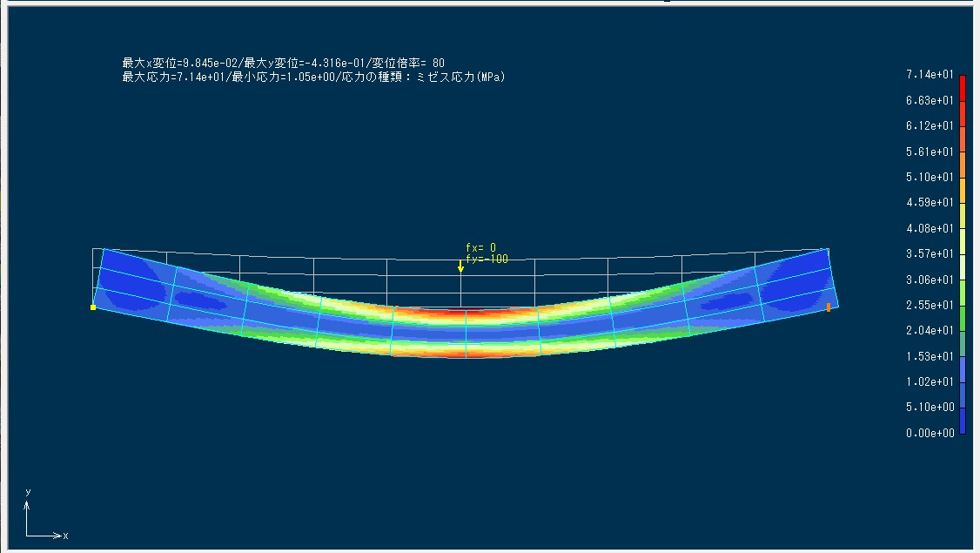
Task: Click legend value 5.10e+01
Action: tap(930, 177)
